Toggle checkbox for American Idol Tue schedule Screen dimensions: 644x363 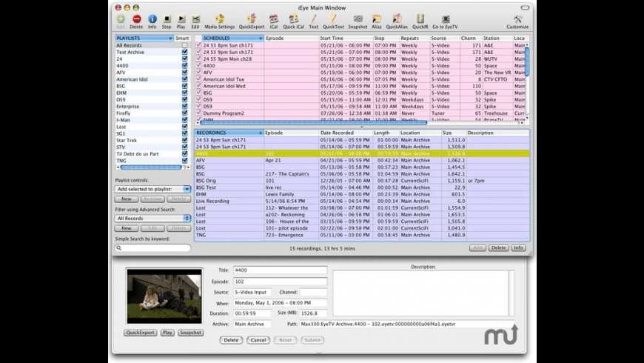tap(198, 79)
